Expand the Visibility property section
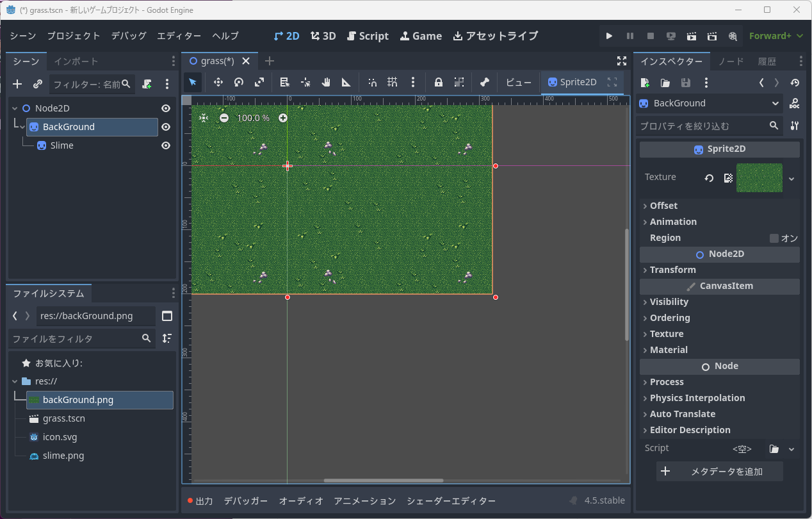This screenshot has width=812, height=519. coord(669,302)
